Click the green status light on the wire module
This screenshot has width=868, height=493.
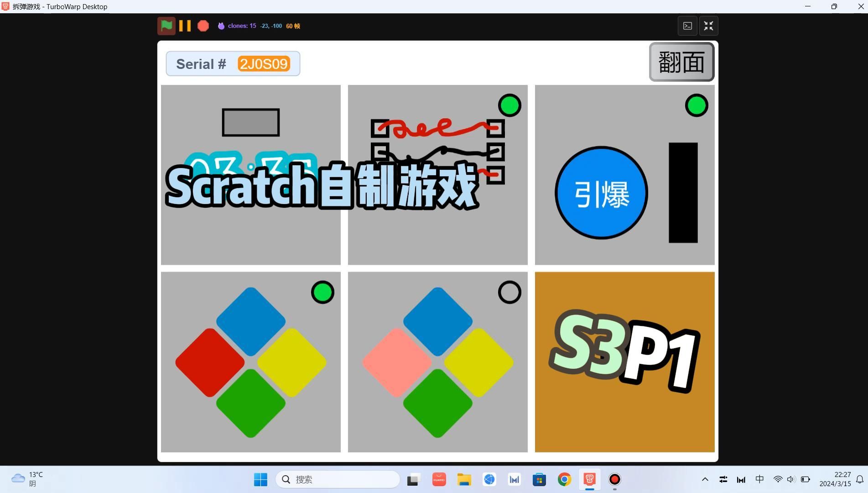coord(509,105)
